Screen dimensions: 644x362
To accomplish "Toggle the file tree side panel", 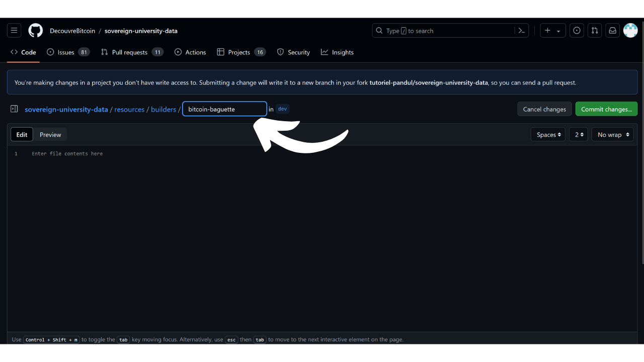I will click(x=14, y=109).
